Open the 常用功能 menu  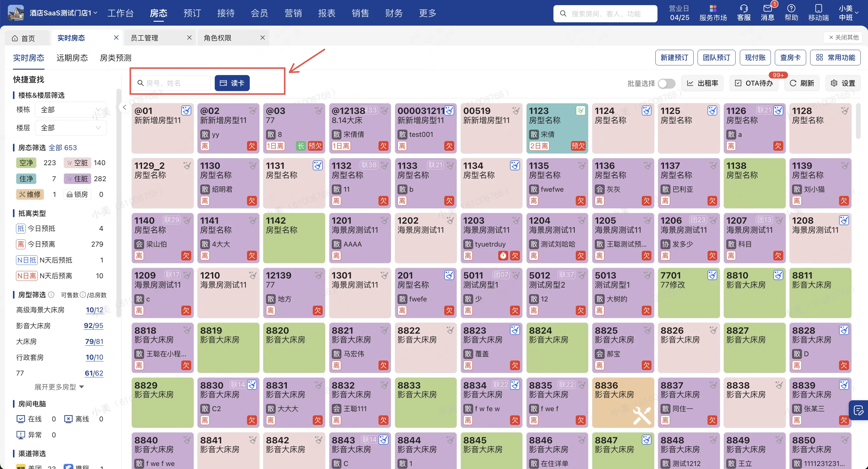[835, 58]
